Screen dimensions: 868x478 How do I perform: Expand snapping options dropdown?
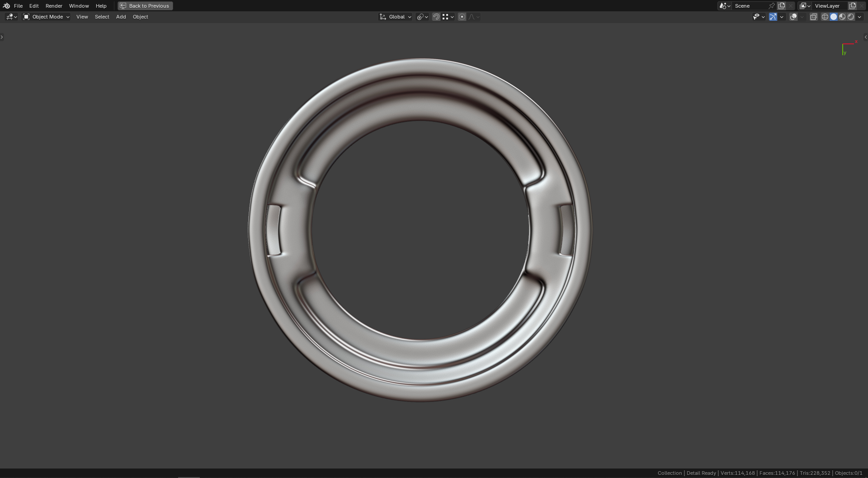tap(448, 17)
